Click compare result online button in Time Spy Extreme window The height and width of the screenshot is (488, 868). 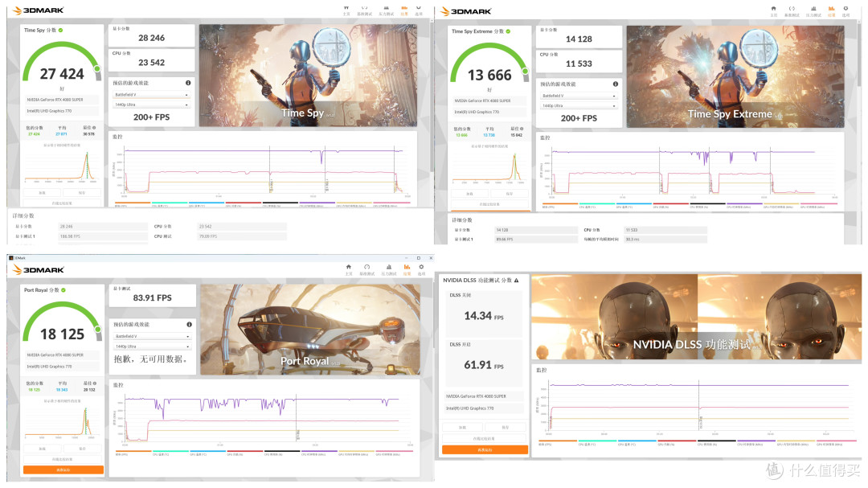click(x=489, y=204)
